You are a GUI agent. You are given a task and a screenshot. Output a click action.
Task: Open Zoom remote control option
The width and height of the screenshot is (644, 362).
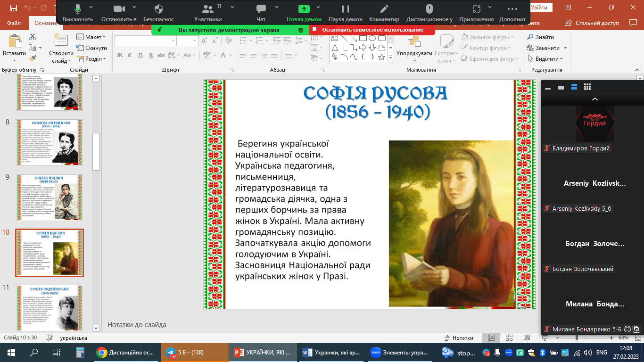point(429,13)
